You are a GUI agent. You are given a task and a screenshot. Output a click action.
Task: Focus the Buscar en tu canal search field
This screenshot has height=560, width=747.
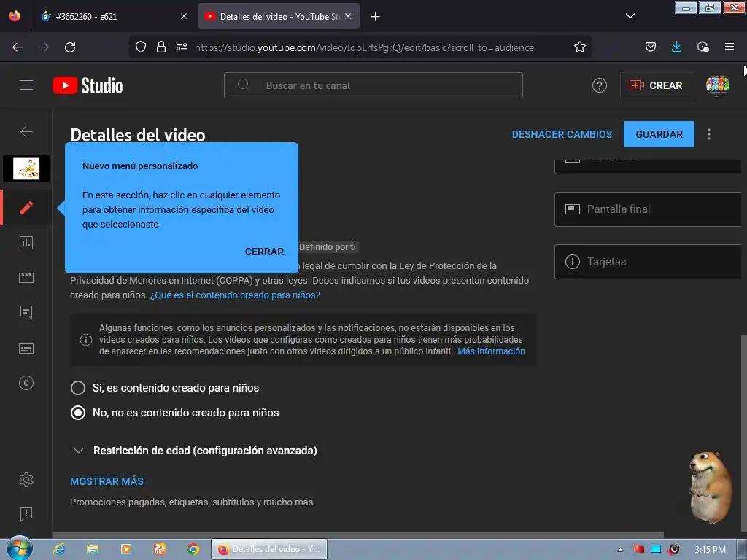point(373,86)
